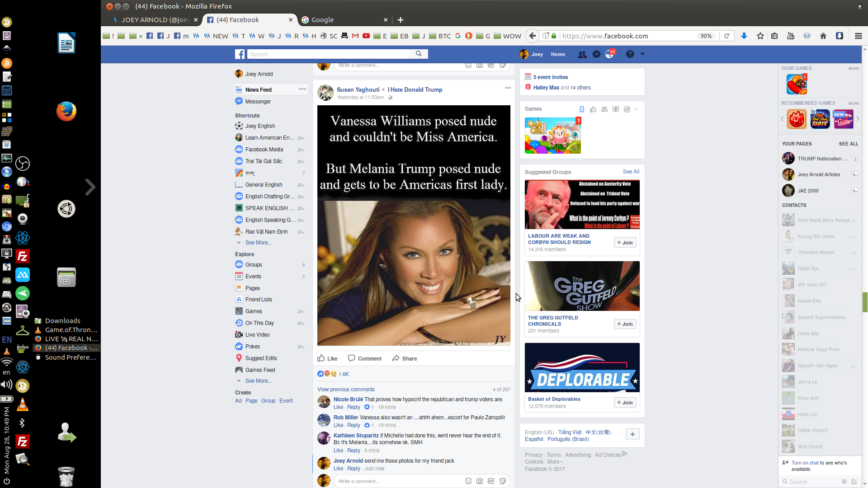The image size is (868, 488).
Task: Open the friend requests icon
Action: click(582, 54)
